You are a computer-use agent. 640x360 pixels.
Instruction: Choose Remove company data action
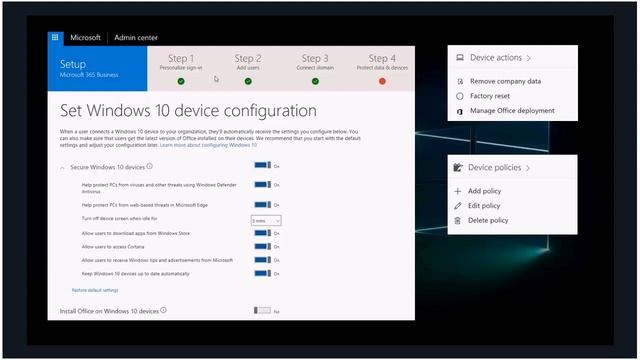[x=505, y=81]
